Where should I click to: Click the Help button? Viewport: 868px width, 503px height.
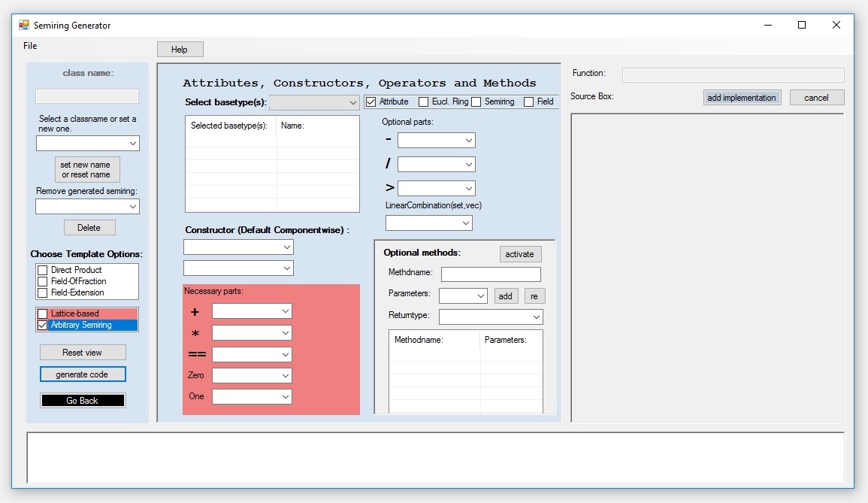(180, 50)
